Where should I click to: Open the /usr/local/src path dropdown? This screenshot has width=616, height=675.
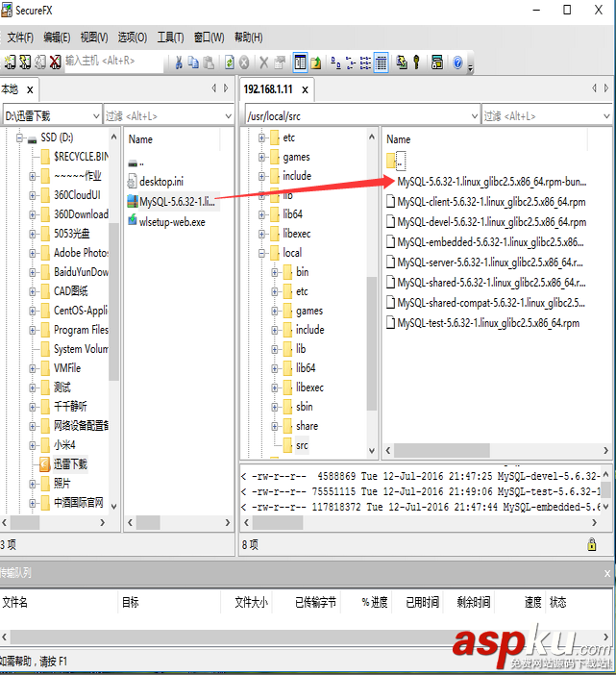[474, 115]
